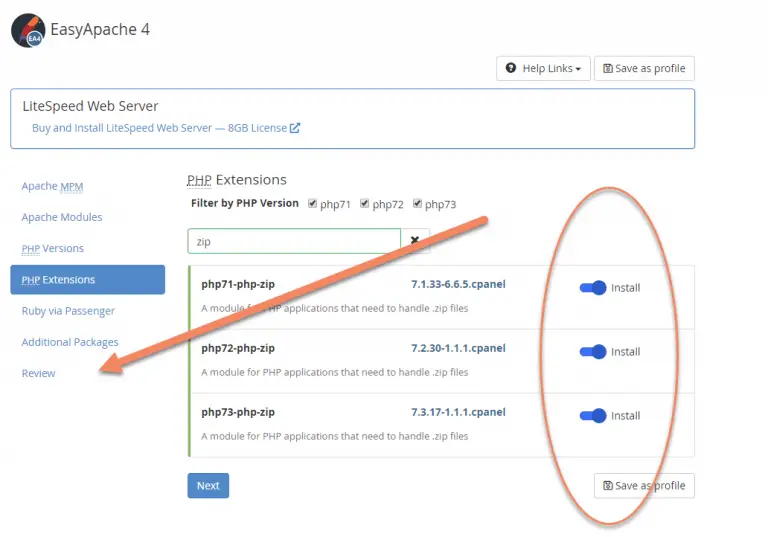The height and width of the screenshot is (537, 768).
Task: Open the Review section
Action: [x=38, y=373]
